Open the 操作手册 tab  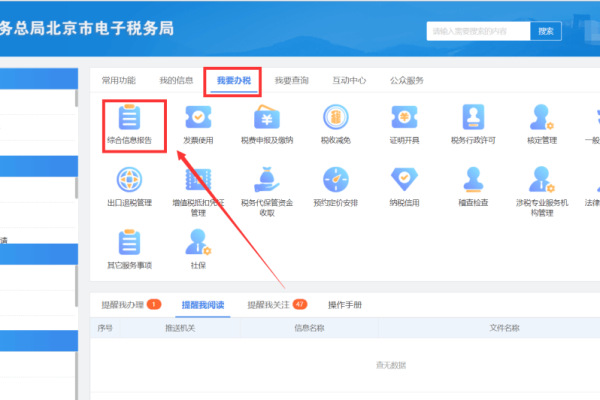coord(345,305)
